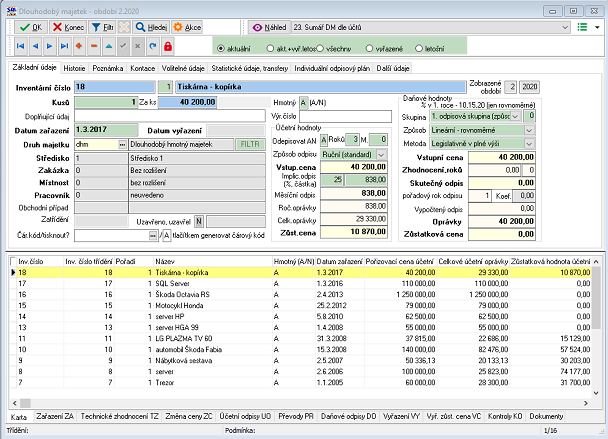The image size is (608, 439).
Task: Expand menu arrow beside list icon
Action: pos(597,27)
